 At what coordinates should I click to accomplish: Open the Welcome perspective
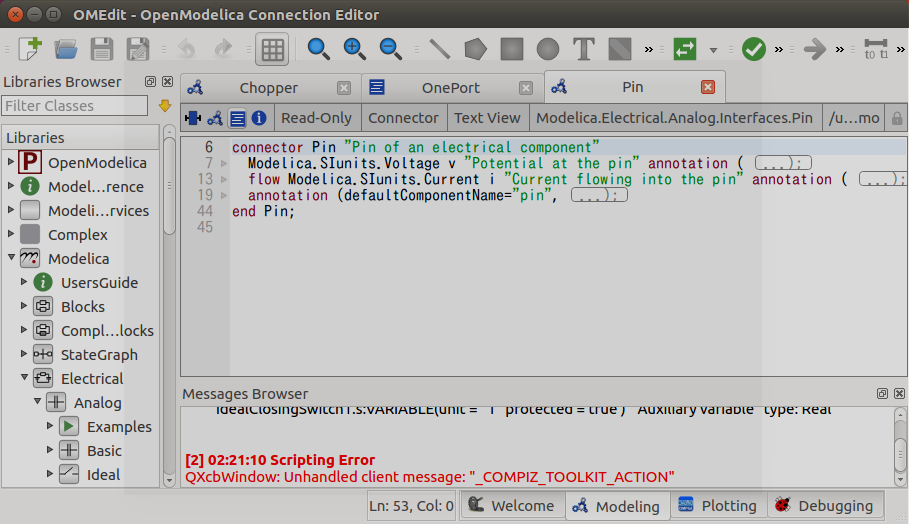[512, 505]
